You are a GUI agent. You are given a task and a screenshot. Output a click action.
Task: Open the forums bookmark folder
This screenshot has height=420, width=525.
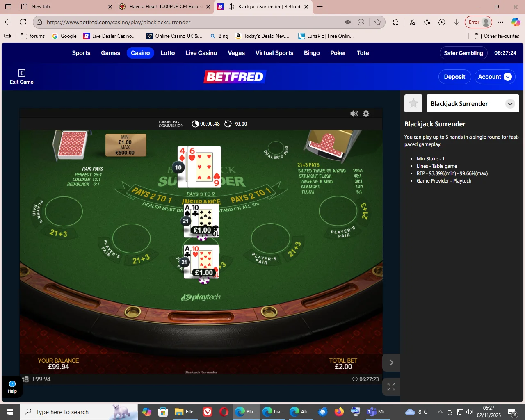32,36
